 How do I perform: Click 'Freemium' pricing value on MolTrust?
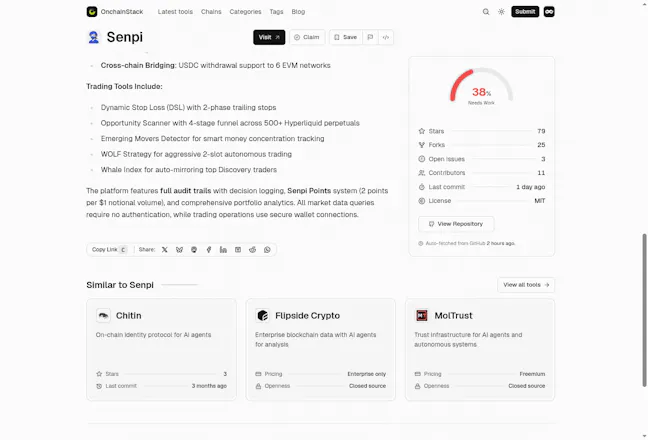tap(532, 374)
